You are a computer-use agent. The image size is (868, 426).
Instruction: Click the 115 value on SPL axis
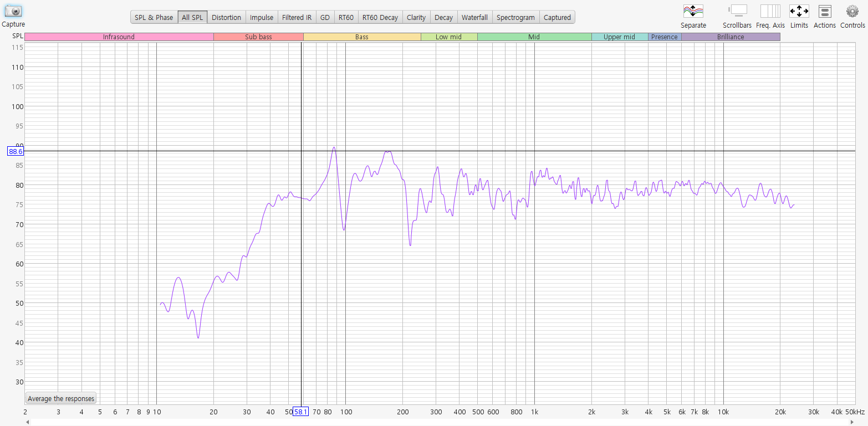point(17,48)
